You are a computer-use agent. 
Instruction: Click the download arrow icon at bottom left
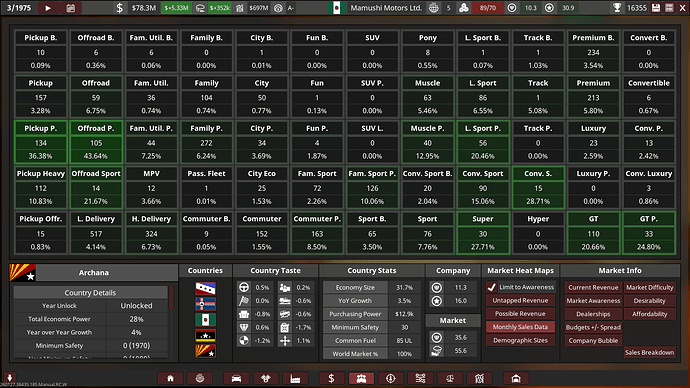pyautogui.click(x=9, y=377)
